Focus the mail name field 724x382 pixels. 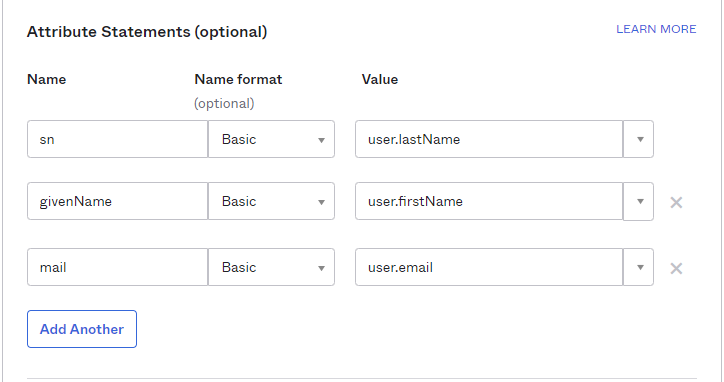point(118,267)
